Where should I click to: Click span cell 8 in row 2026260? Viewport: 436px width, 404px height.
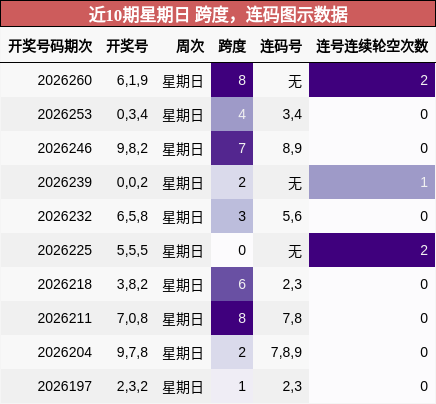click(232, 80)
